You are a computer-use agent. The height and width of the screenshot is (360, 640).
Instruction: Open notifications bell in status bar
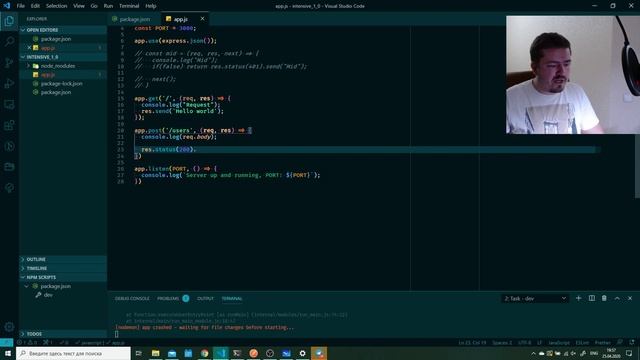pyautogui.click(x=632, y=342)
